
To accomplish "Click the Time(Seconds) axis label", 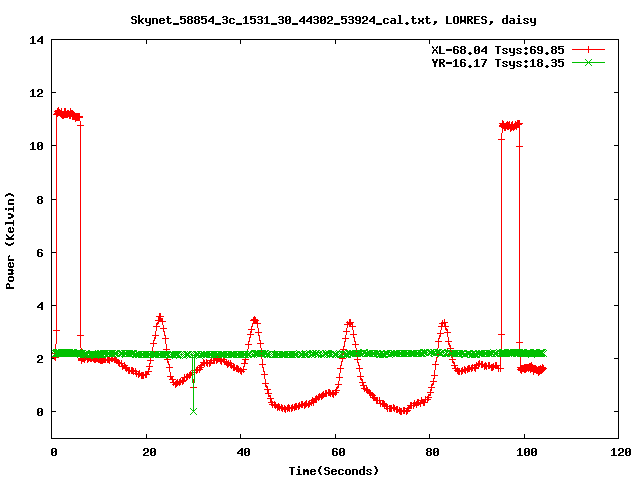I will coord(333,471).
